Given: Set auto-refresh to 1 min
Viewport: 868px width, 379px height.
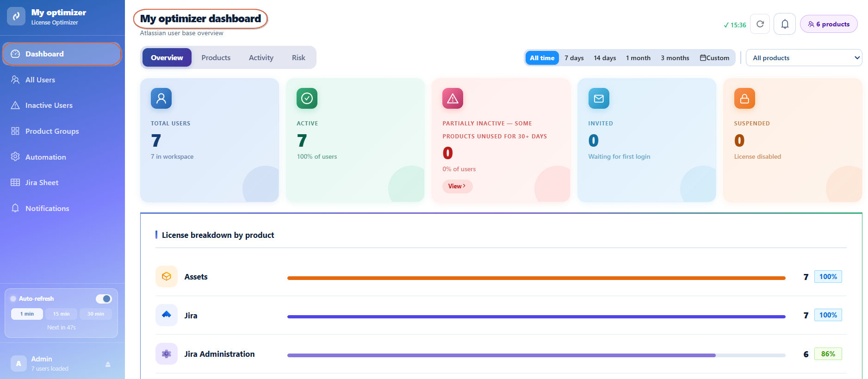Looking at the screenshot, I should click(27, 314).
